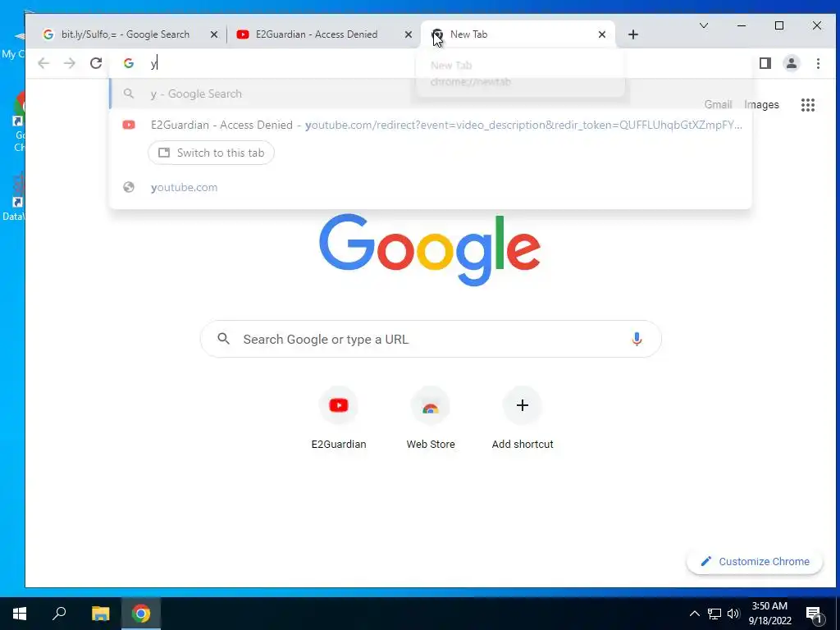Open the Web Store shortcut tile
The image size is (840, 630).
pyautogui.click(x=431, y=419)
